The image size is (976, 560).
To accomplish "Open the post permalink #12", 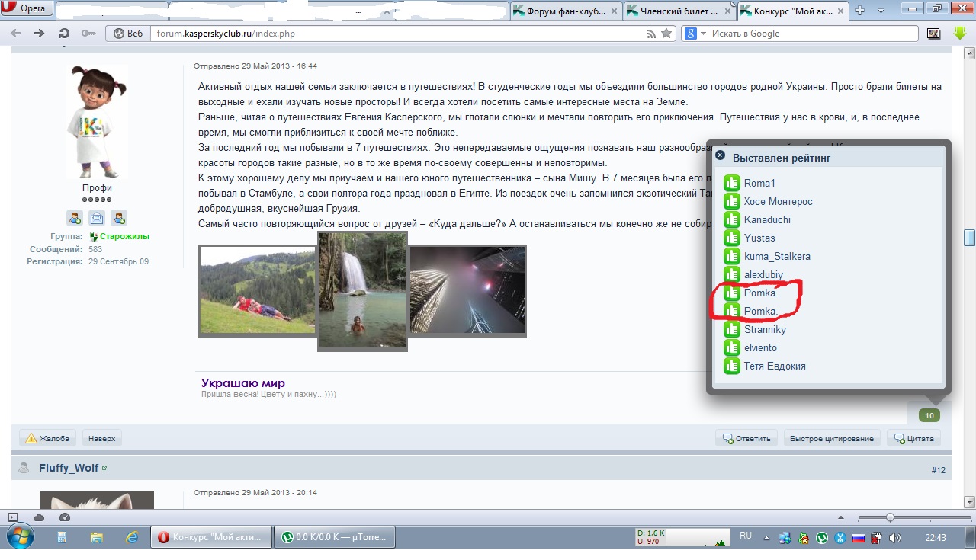I will point(938,470).
